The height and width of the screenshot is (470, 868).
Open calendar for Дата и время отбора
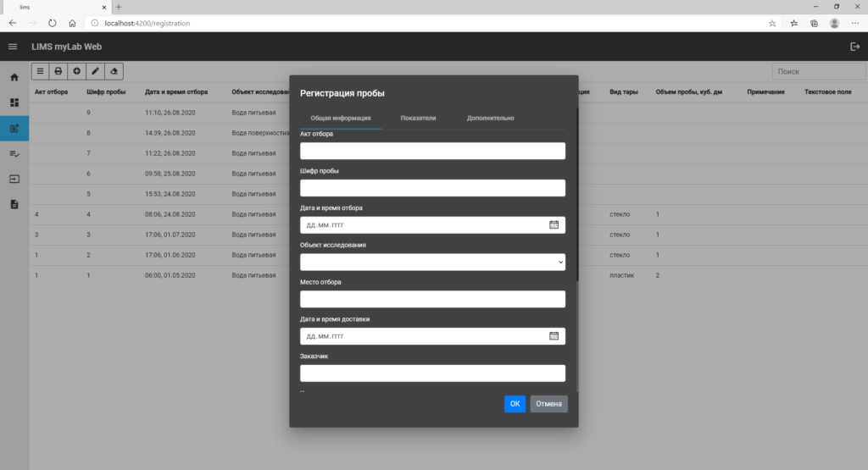[x=554, y=225]
